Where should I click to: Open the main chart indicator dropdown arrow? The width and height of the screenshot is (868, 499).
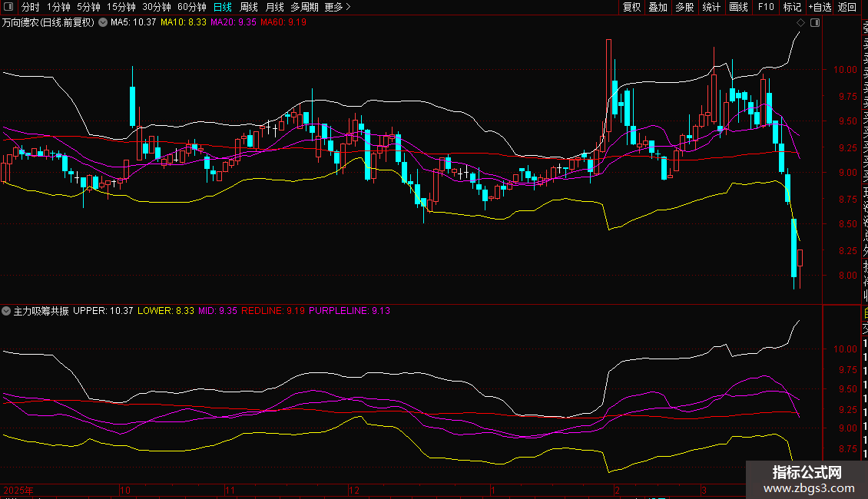(103, 23)
